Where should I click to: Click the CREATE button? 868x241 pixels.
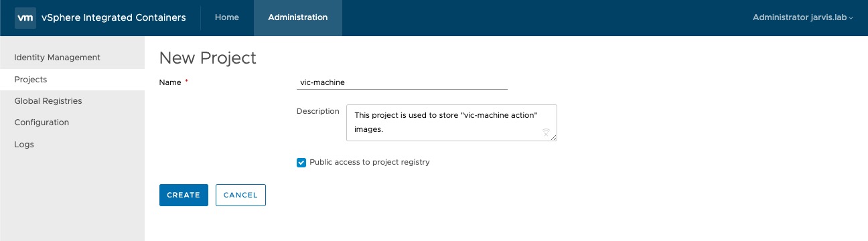tap(184, 195)
